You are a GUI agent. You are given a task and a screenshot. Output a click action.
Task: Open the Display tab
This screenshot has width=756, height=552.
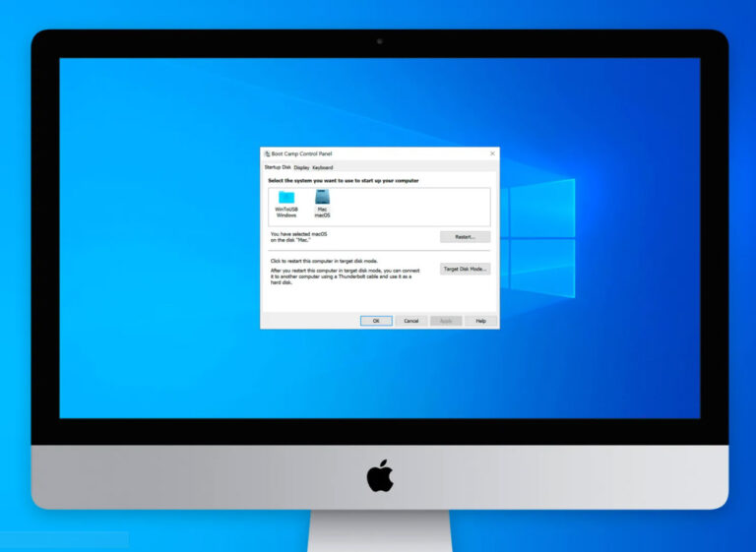301,167
